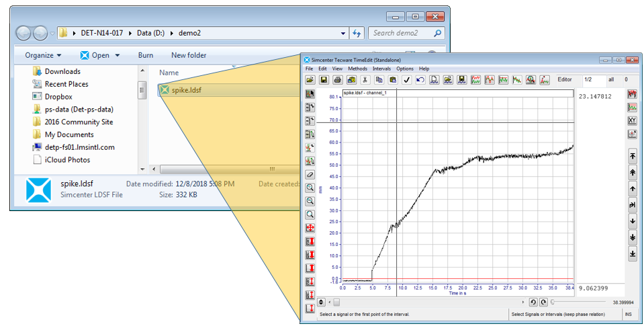Click the rotate clockwise button below plot

[x=543, y=302]
